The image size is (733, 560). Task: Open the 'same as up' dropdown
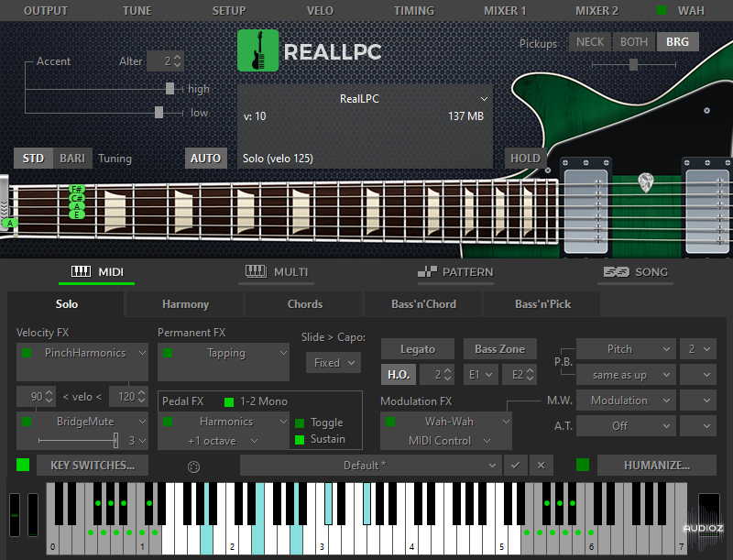coord(626,375)
